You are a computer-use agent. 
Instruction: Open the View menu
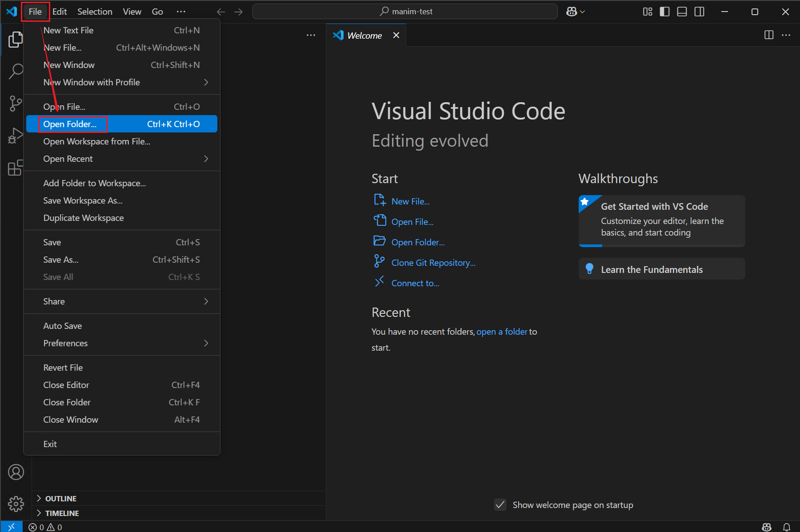click(x=132, y=12)
